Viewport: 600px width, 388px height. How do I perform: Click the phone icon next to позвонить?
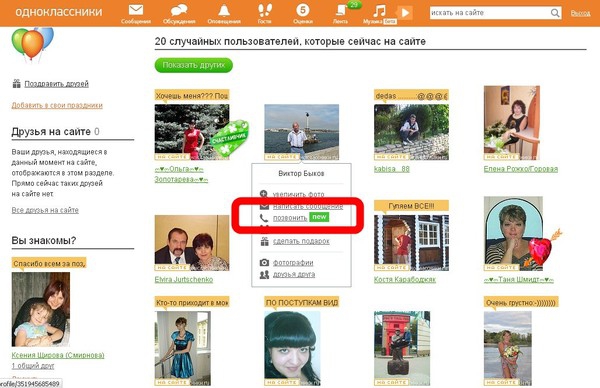tap(264, 218)
